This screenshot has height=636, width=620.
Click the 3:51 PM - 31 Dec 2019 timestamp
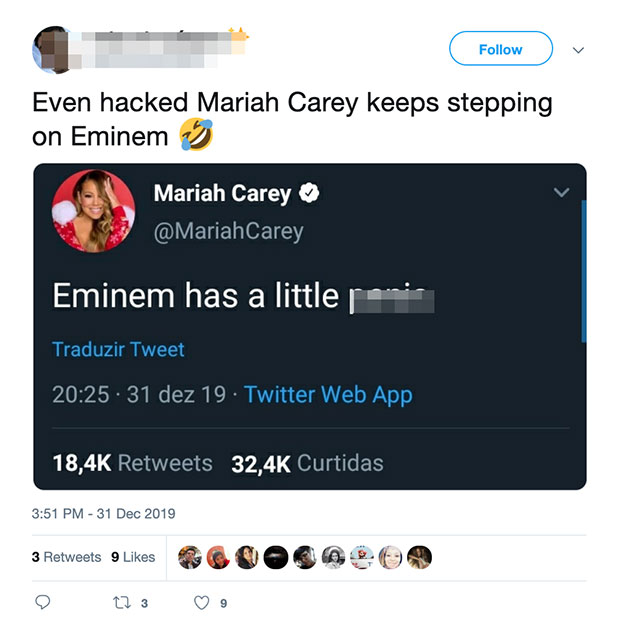pyautogui.click(x=104, y=514)
